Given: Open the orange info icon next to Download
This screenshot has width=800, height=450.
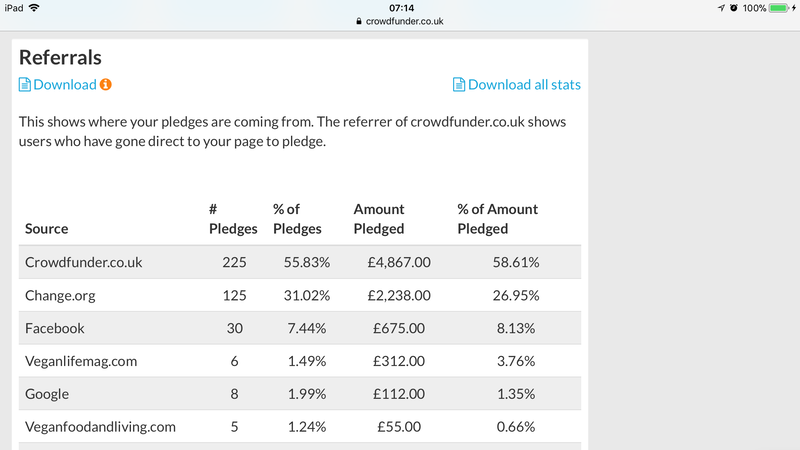Looking at the screenshot, I should (x=105, y=85).
